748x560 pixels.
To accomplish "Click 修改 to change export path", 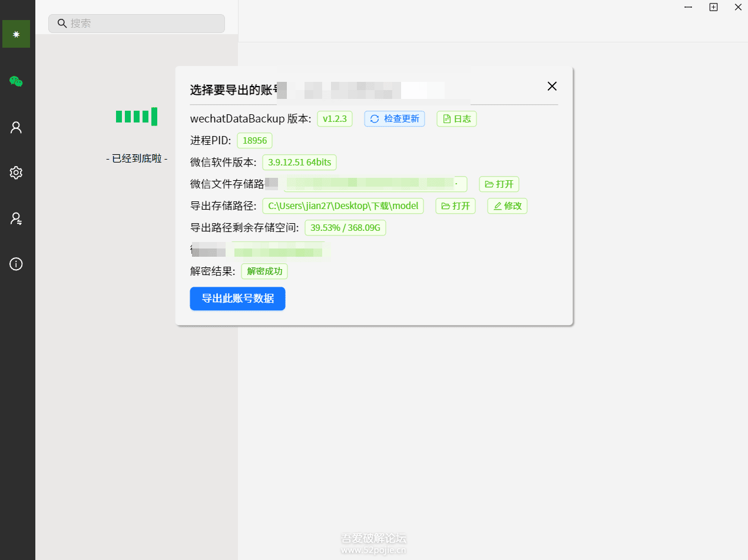I will pos(507,206).
